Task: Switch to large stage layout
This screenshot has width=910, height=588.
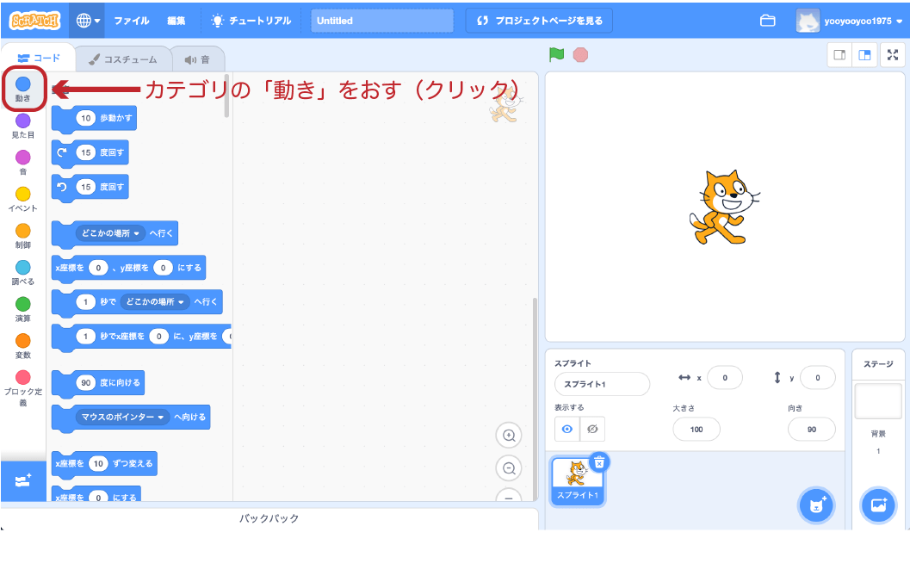Action: click(864, 55)
